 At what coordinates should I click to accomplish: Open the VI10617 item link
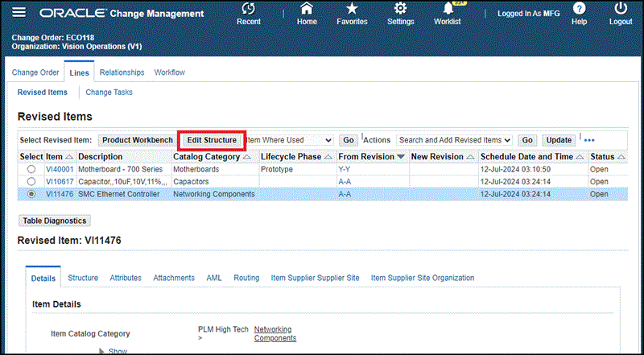tap(60, 182)
